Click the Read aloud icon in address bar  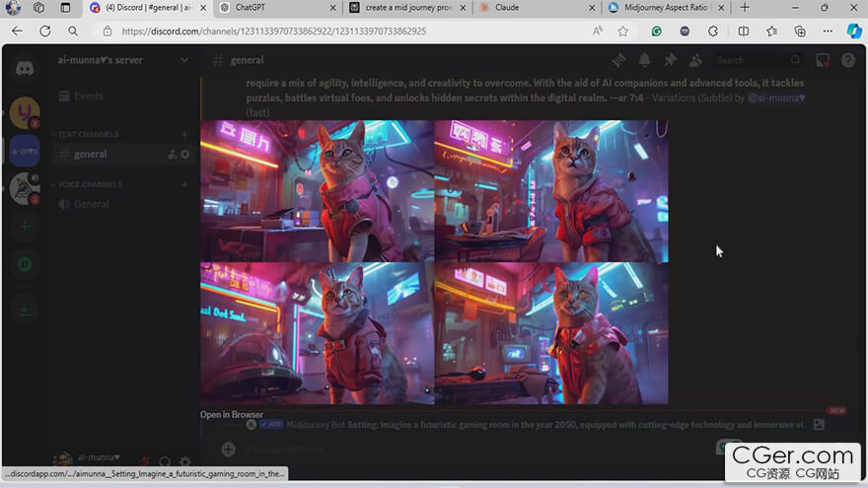(598, 31)
